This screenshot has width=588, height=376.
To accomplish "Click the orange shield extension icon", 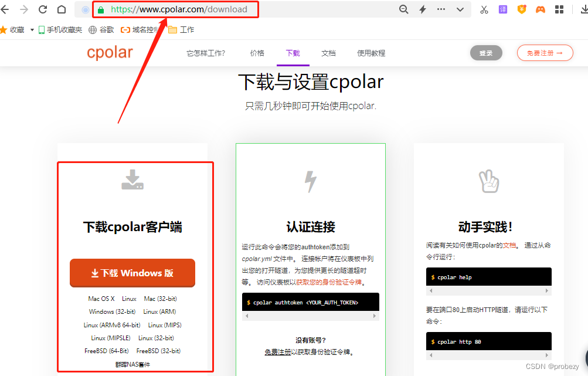I will tap(522, 9).
